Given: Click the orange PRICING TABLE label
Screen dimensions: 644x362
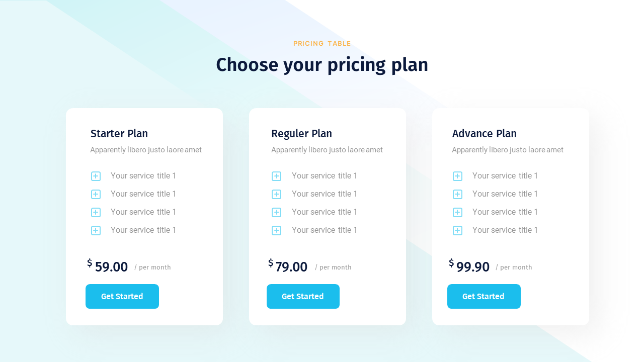Looking at the screenshot, I should 322,44.
